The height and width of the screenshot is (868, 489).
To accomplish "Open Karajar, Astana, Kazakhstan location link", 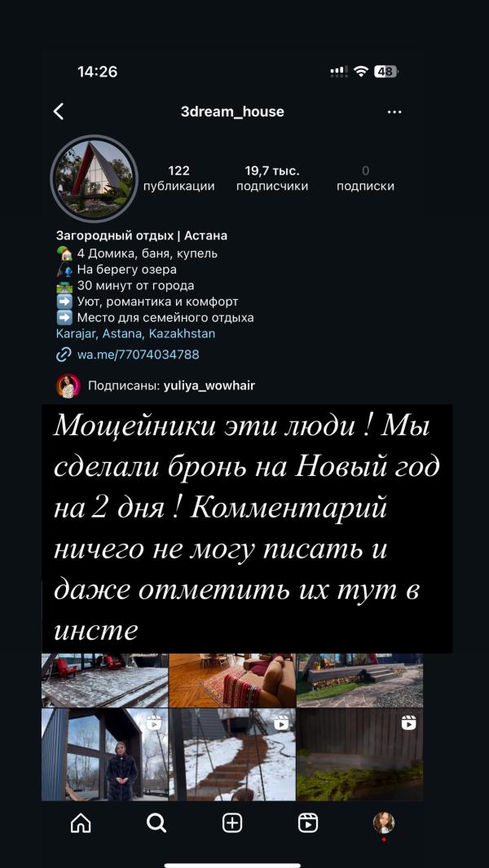I will [135, 334].
